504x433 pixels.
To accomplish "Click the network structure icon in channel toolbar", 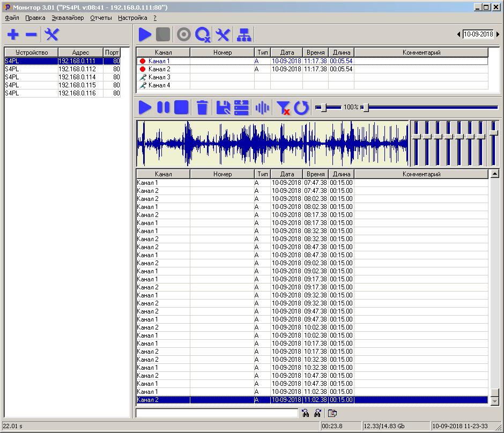I will (244, 35).
